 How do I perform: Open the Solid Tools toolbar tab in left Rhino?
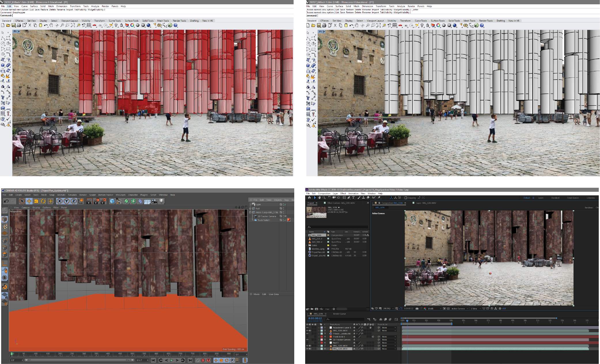148,21
